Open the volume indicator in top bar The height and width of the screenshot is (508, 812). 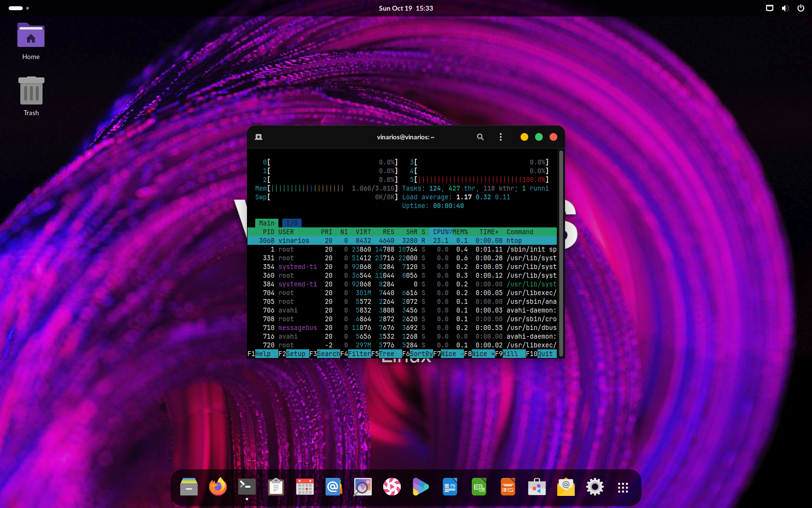(785, 8)
